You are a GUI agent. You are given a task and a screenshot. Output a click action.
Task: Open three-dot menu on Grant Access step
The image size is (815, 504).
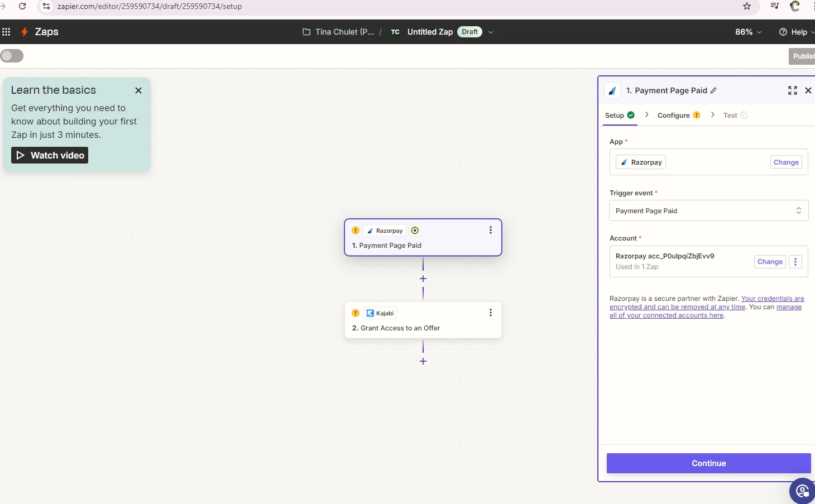coord(491,313)
